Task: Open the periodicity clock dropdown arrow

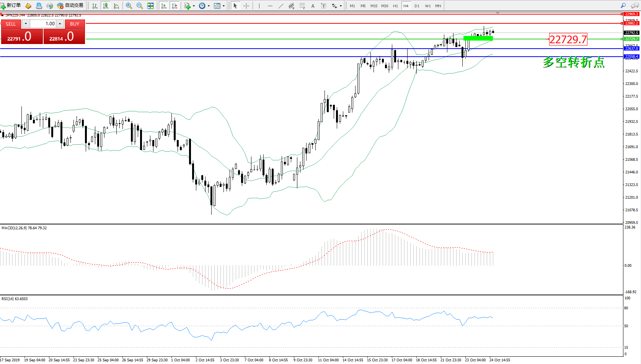Action: 209,6
